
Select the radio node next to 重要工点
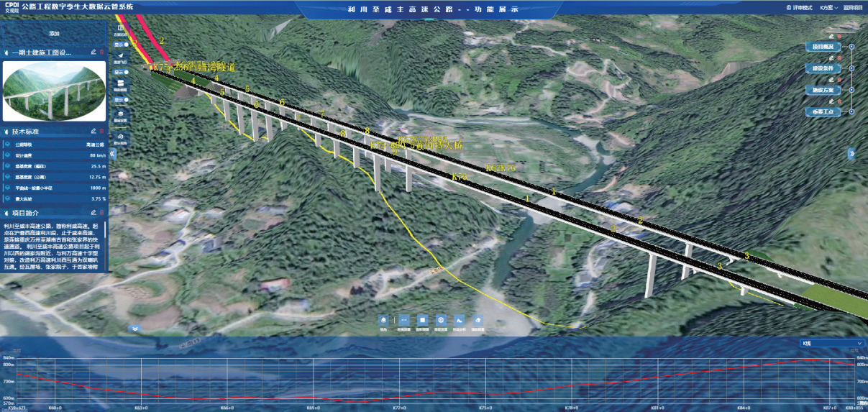tap(851, 111)
